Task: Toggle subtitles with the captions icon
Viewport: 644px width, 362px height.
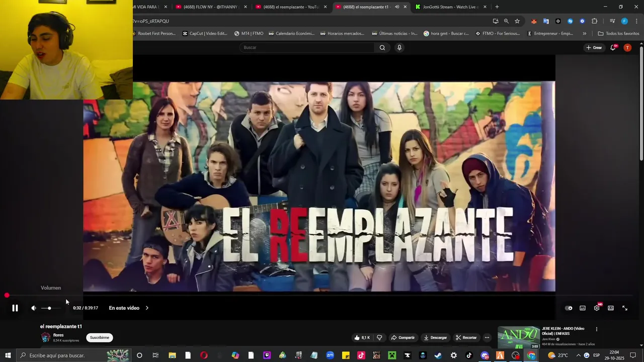Action: tap(583, 308)
